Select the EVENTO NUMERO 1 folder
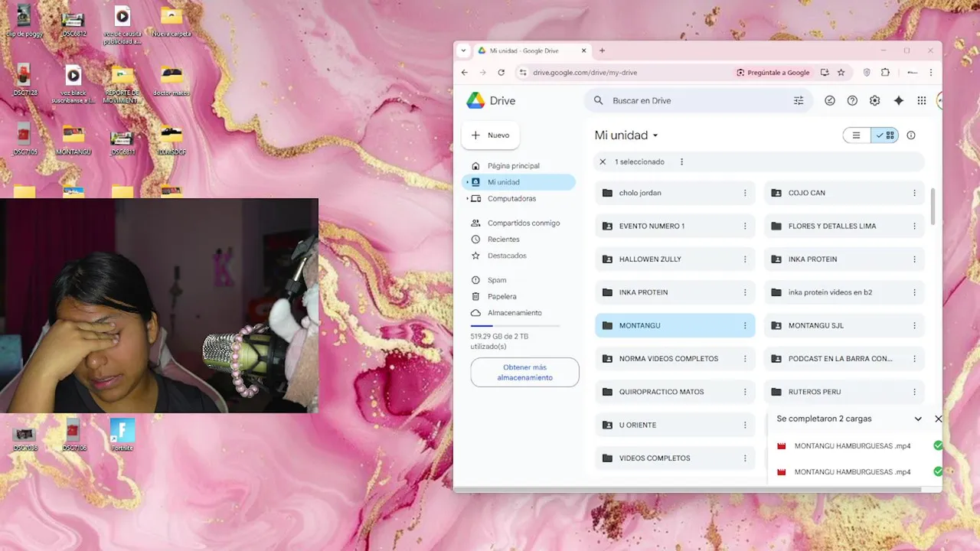Viewport: 980px width, 551px height. click(x=675, y=226)
